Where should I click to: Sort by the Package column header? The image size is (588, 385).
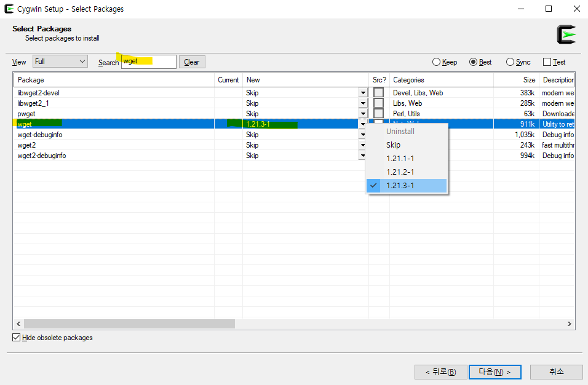(114, 80)
